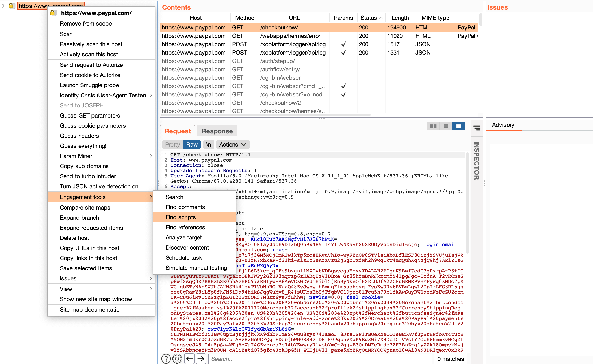Select Discover content in the submenu
The image size is (593, 364).
click(x=187, y=248)
